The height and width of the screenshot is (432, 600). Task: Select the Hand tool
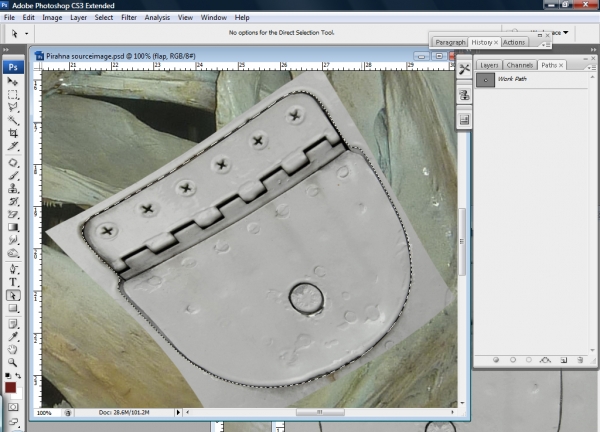13,350
